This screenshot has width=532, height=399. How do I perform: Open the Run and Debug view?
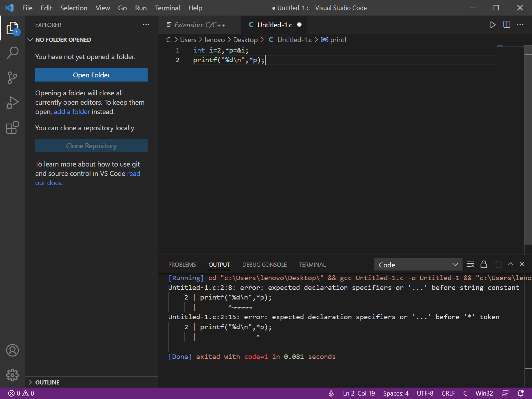(12, 103)
